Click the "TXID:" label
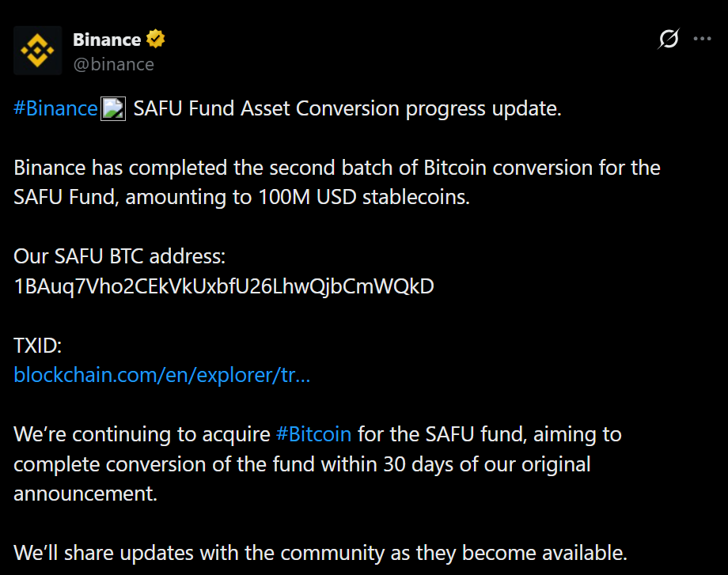This screenshot has width=728, height=575. point(37,346)
